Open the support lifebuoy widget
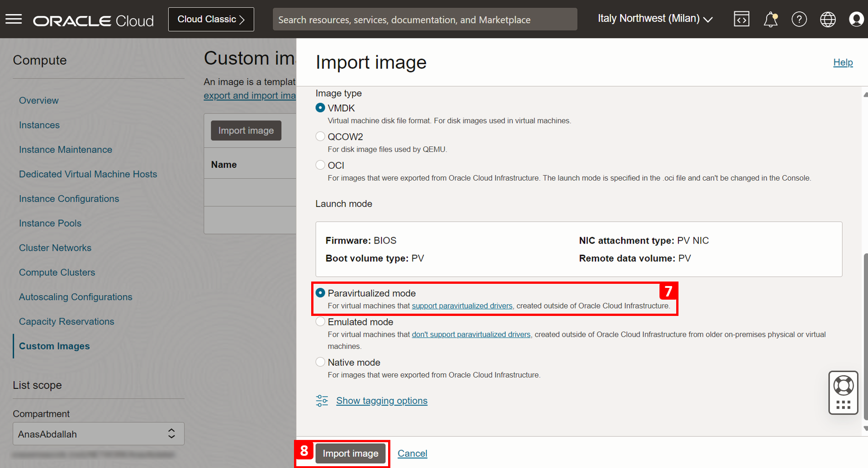The width and height of the screenshot is (868, 468). click(843, 392)
